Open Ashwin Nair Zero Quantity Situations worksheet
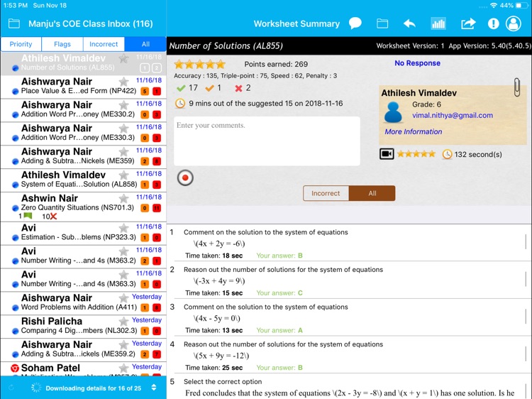The height and width of the screenshot is (399, 532). click(x=84, y=207)
